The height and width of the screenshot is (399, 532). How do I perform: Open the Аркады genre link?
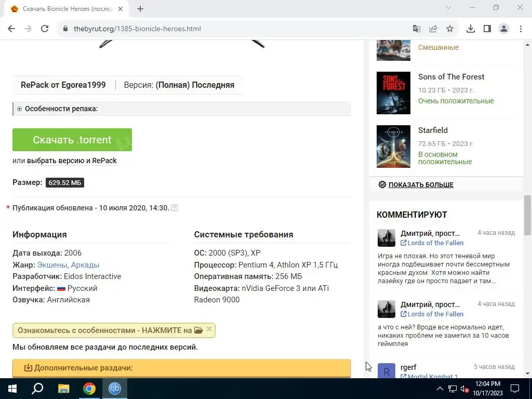(85, 264)
